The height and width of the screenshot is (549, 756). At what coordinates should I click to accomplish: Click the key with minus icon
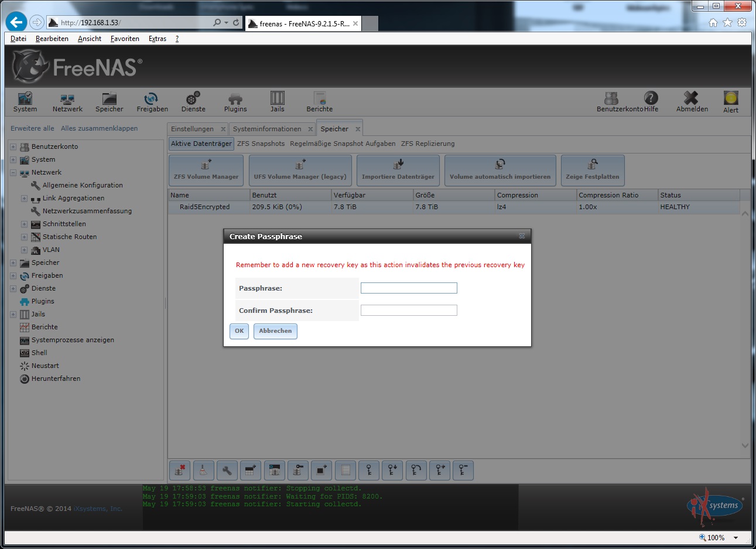(x=463, y=470)
